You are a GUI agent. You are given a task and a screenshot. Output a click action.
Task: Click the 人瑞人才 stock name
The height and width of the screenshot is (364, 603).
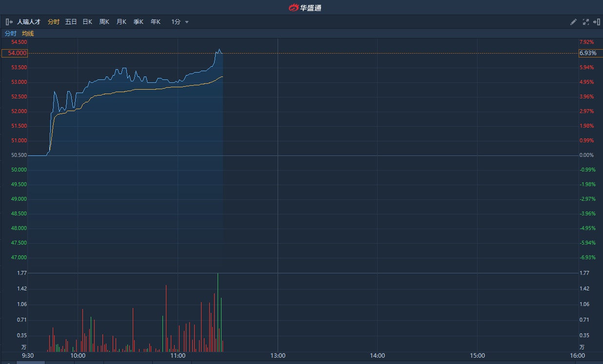point(29,22)
